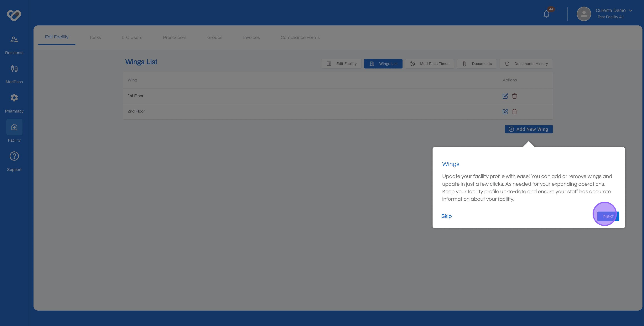Screen dimensions: 644x326
Task: Click Skip in the Wings tooltip
Action: 446,216
